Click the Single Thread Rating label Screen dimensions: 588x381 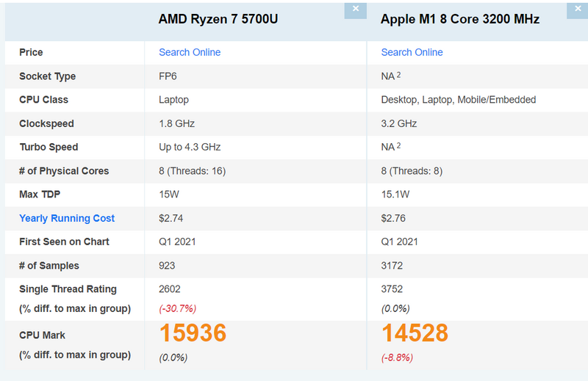coord(68,289)
